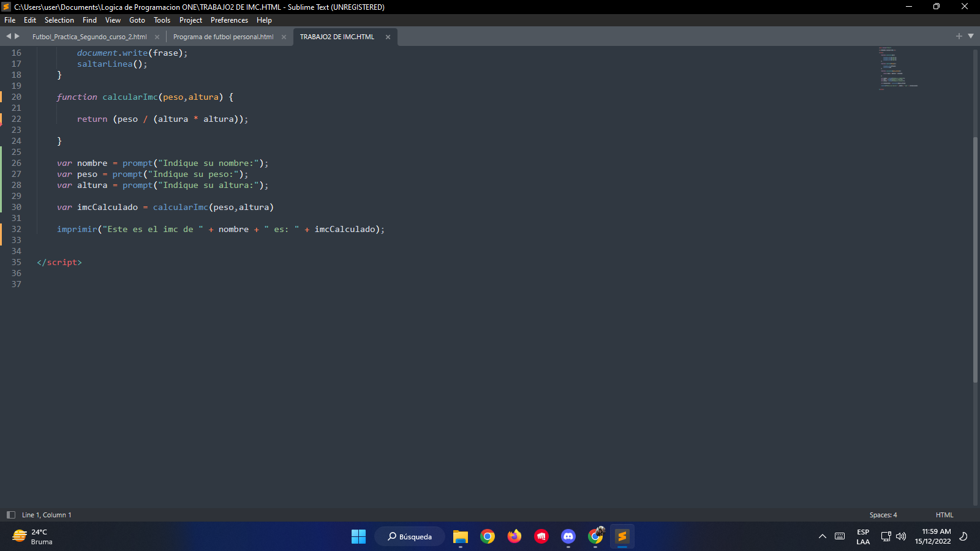Click the return keyword on line 22
Image resolution: width=980 pixels, height=551 pixels.
92,119
